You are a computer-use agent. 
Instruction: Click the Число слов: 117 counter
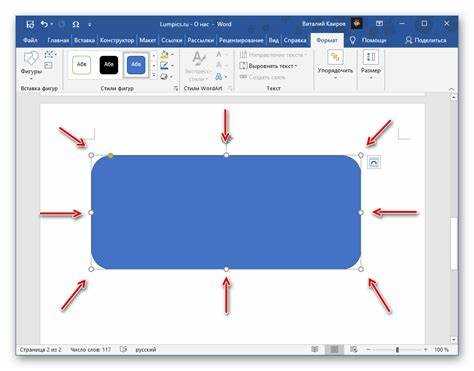coord(91,349)
